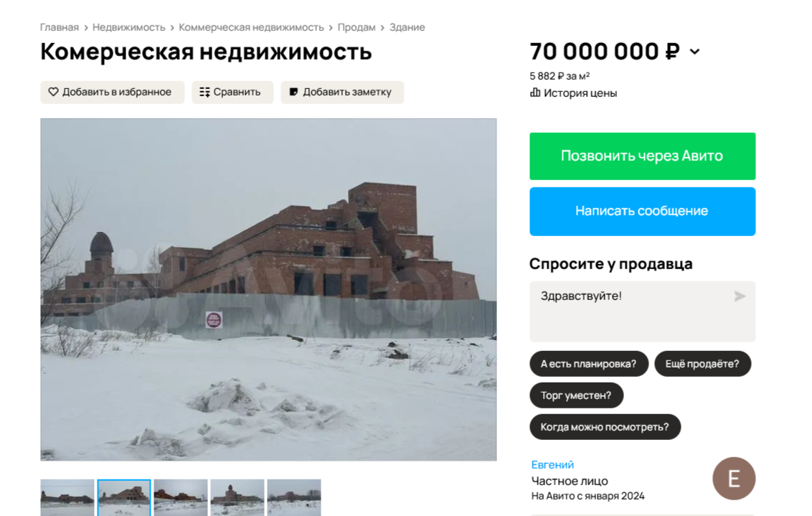Open the Коммерческая недвижимость breadcrumb
The image size is (812, 516).
(x=251, y=27)
